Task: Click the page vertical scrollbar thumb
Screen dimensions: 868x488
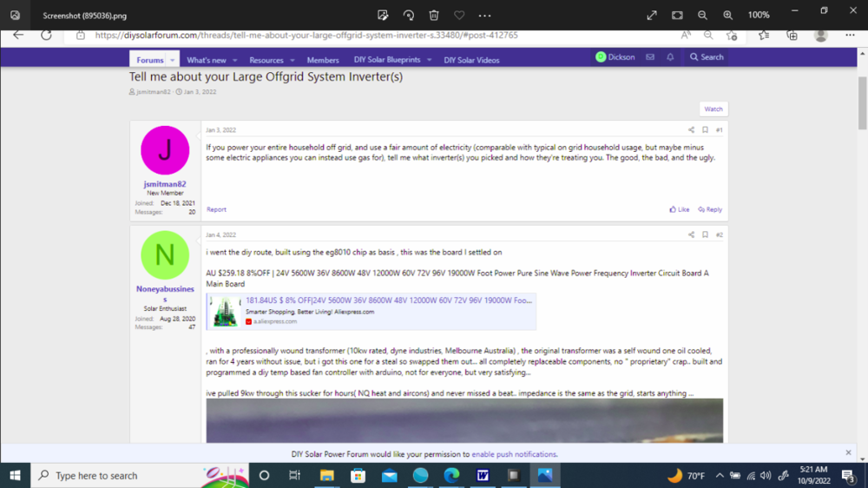Action: 863,103
